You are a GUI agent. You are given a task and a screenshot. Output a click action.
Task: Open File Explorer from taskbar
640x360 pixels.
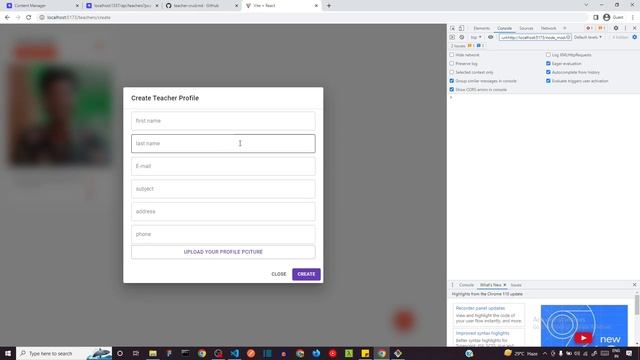click(153, 353)
